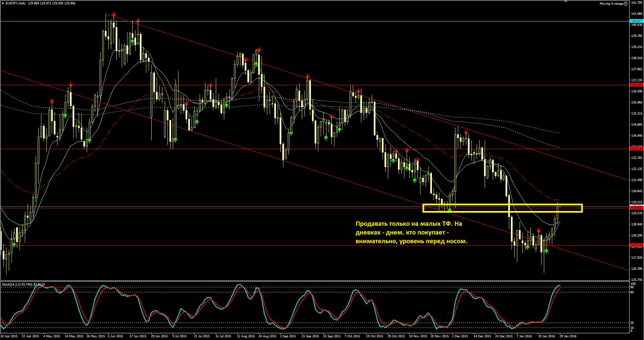
Task: Click the chart shift triangle marker at top
Action: (x=566, y=1)
